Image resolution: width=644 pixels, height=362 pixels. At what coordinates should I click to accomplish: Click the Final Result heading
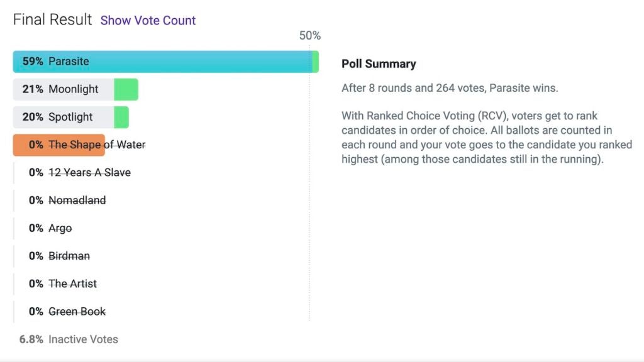click(x=53, y=19)
